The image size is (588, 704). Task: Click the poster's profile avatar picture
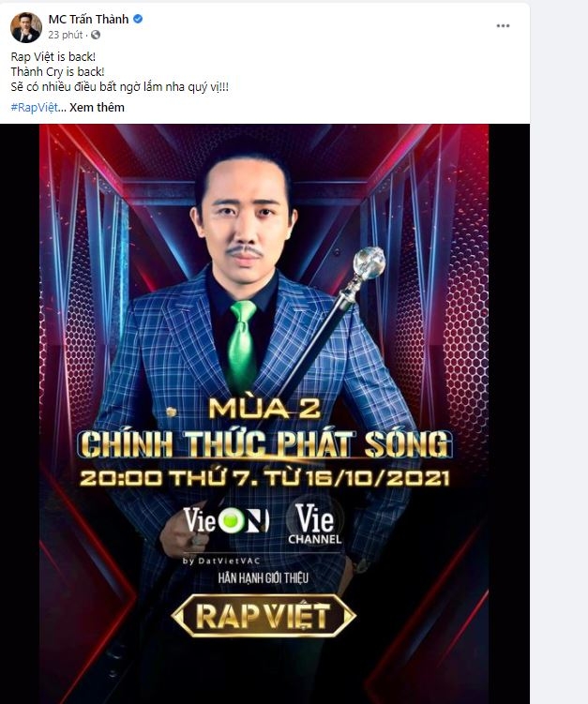click(26, 27)
